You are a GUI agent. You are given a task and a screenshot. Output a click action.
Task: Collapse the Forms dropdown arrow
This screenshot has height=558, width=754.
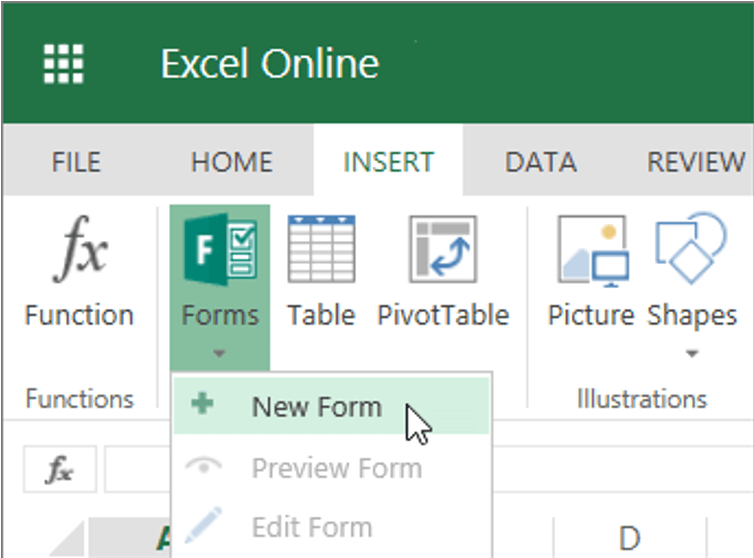(x=219, y=354)
